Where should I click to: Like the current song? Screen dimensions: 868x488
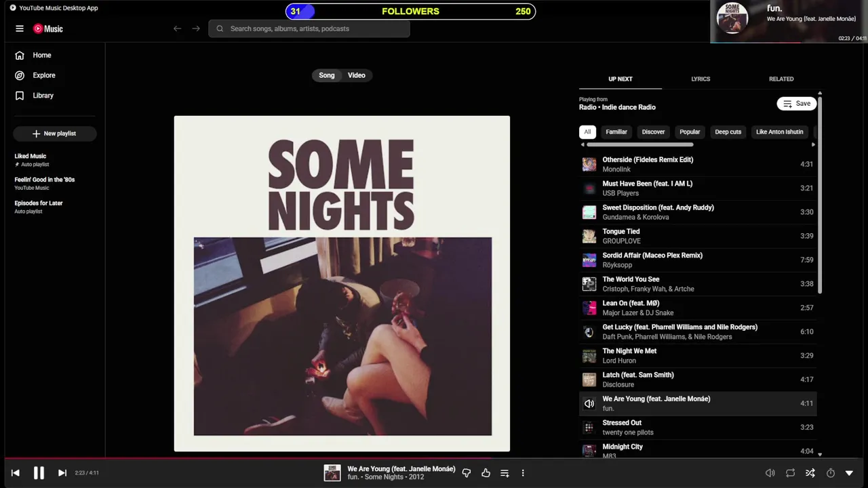point(486,473)
